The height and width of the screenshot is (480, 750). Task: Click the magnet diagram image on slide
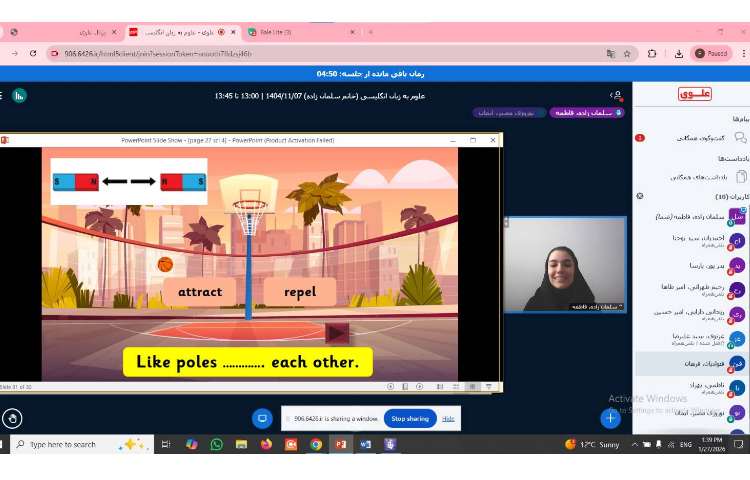tap(129, 182)
